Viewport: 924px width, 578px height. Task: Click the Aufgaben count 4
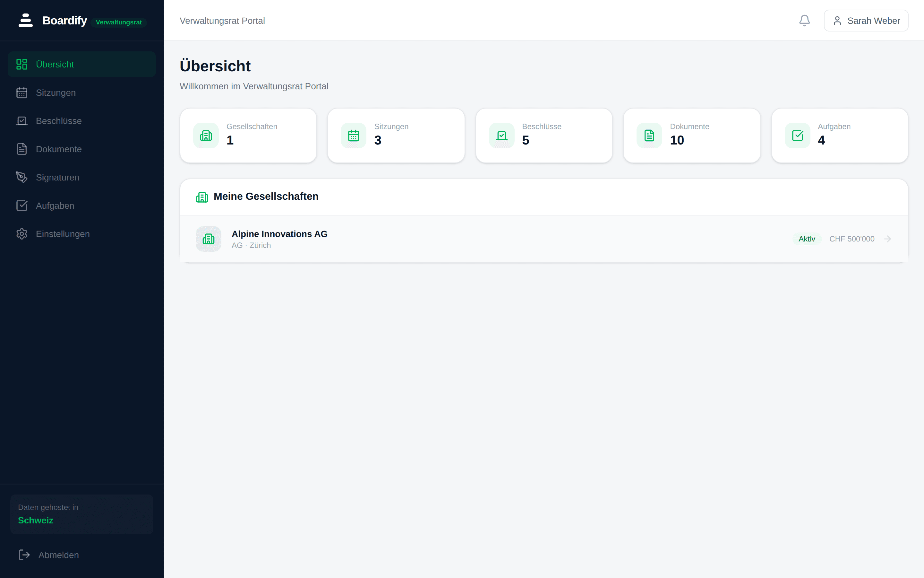(821, 140)
